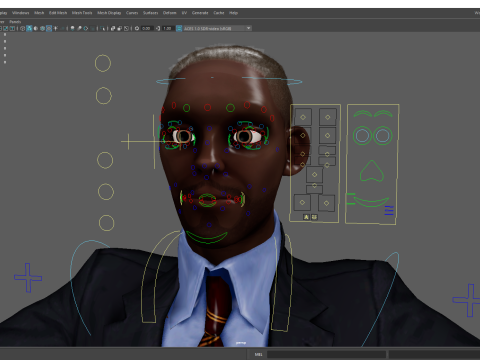Open the Curves menu

[132, 13]
